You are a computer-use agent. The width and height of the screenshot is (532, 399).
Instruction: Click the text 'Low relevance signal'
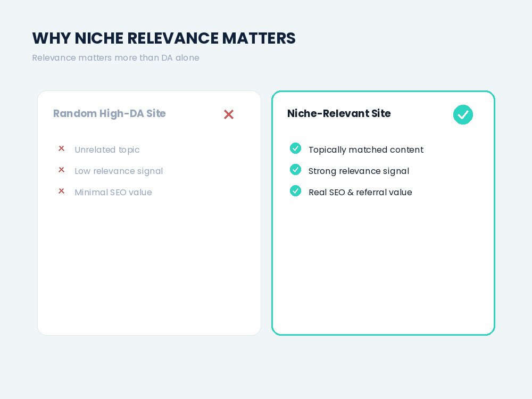(119, 171)
